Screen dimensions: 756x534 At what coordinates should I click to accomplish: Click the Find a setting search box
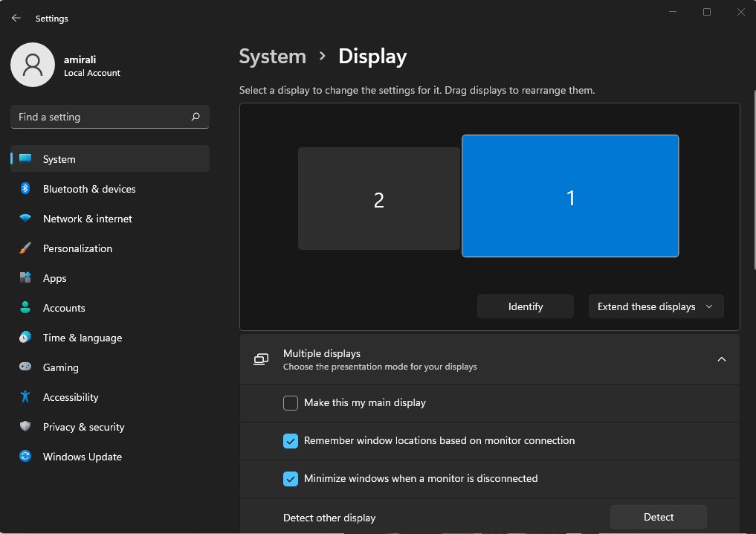coord(110,117)
